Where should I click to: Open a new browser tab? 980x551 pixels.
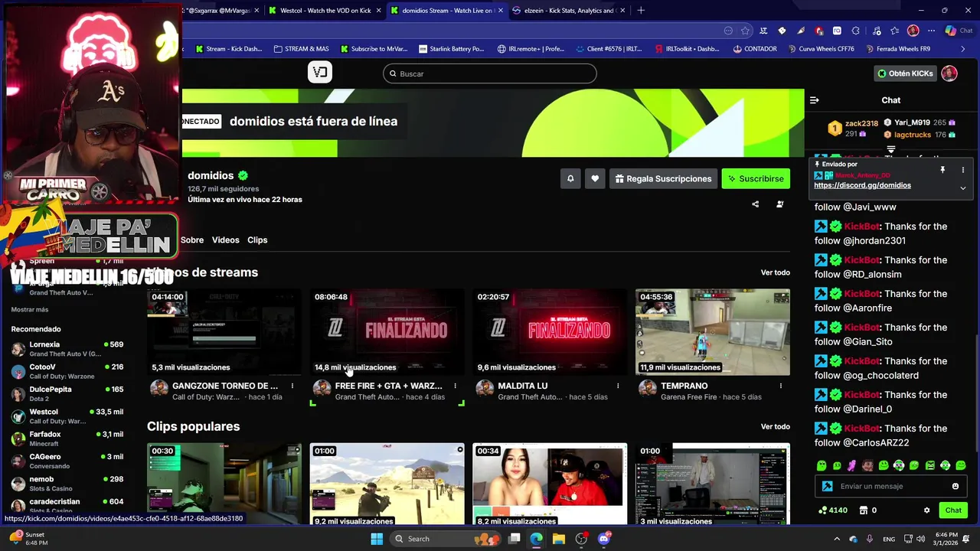641,11
